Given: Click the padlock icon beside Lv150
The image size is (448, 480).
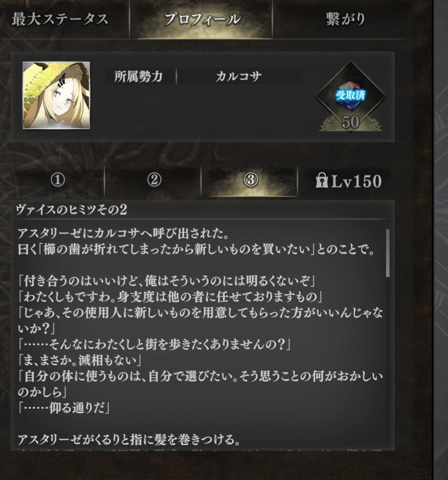Looking at the screenshot, I should (321, 180).
